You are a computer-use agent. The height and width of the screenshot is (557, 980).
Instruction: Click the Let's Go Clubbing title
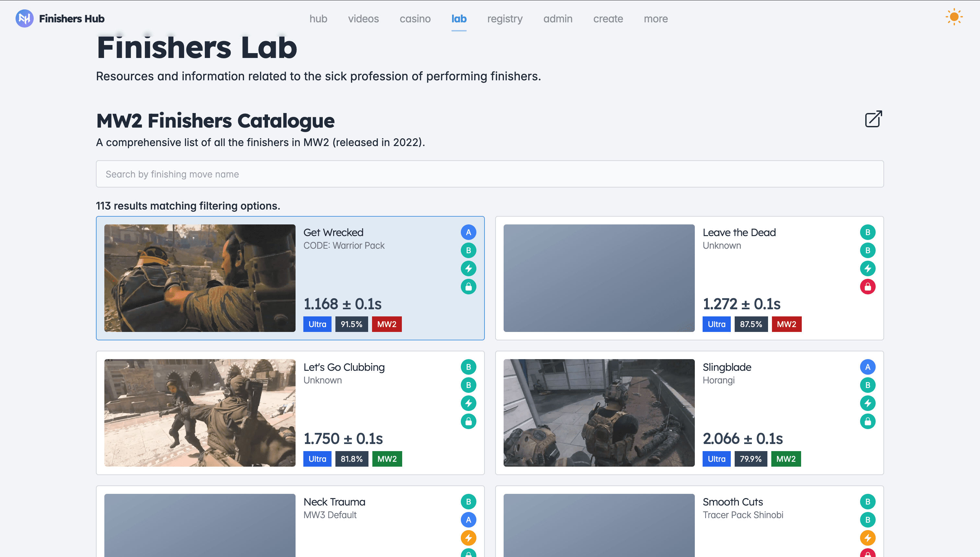click(x=344, y=367)
